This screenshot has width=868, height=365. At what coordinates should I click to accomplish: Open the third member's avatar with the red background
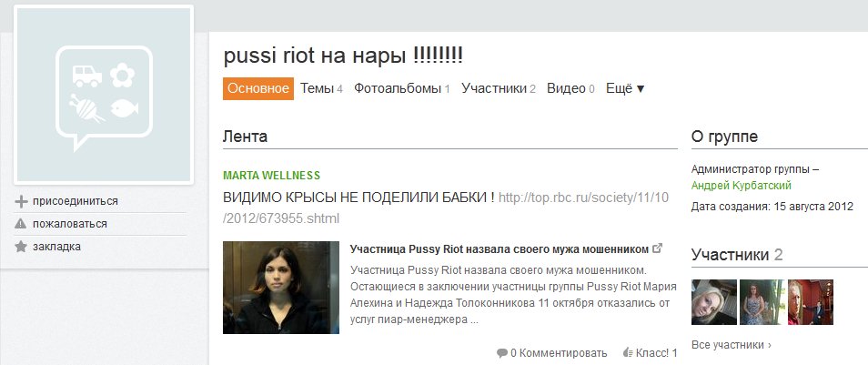tap(811, 302)
